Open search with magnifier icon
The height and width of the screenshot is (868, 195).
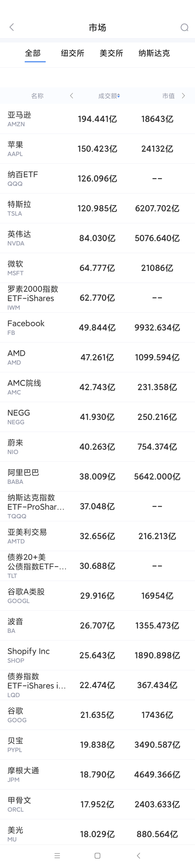(x=184, y=28)
